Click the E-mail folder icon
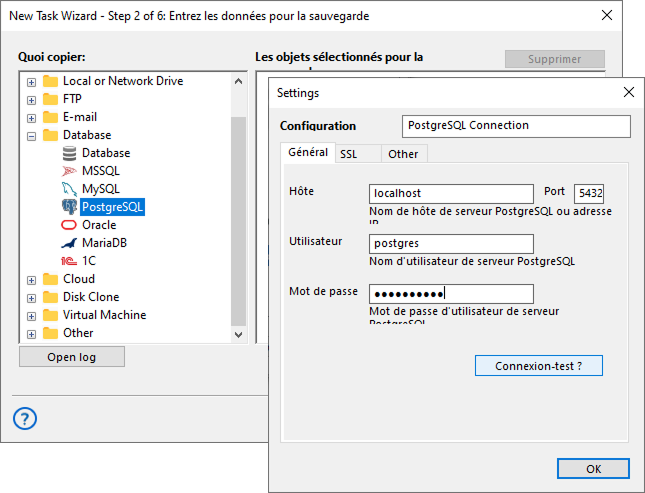This screenshot has height=493, width=645. point(50,117)
